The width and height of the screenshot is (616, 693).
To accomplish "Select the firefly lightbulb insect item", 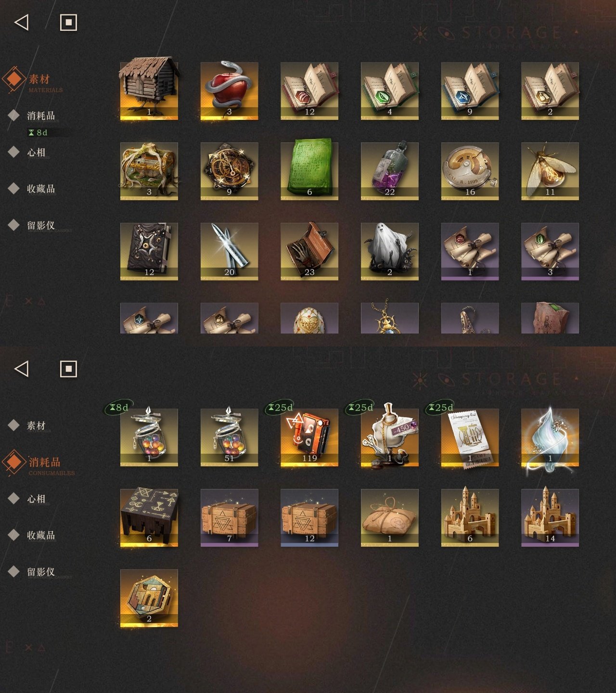I will pos(550,171).
